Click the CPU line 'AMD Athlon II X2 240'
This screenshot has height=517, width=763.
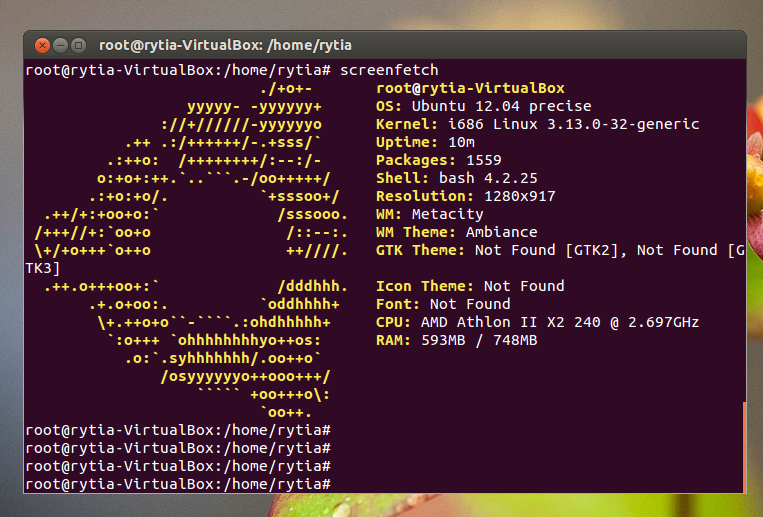pyautogui.click(x=510, y=322)
